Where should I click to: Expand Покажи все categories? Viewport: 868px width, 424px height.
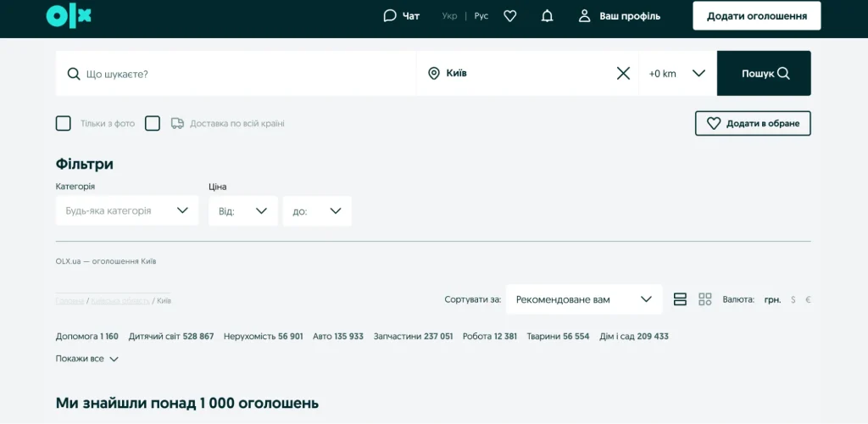pos(87,359)
